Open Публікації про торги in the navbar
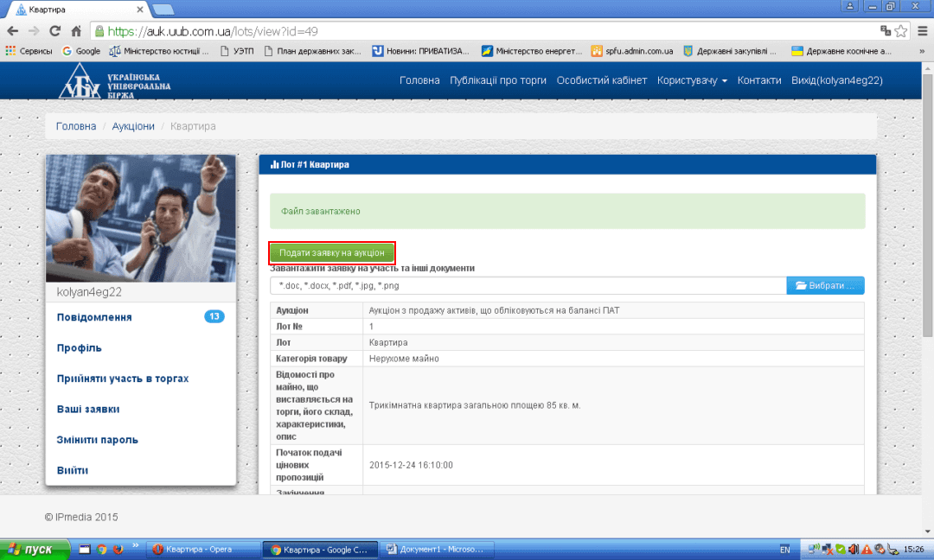 point(498,80)
